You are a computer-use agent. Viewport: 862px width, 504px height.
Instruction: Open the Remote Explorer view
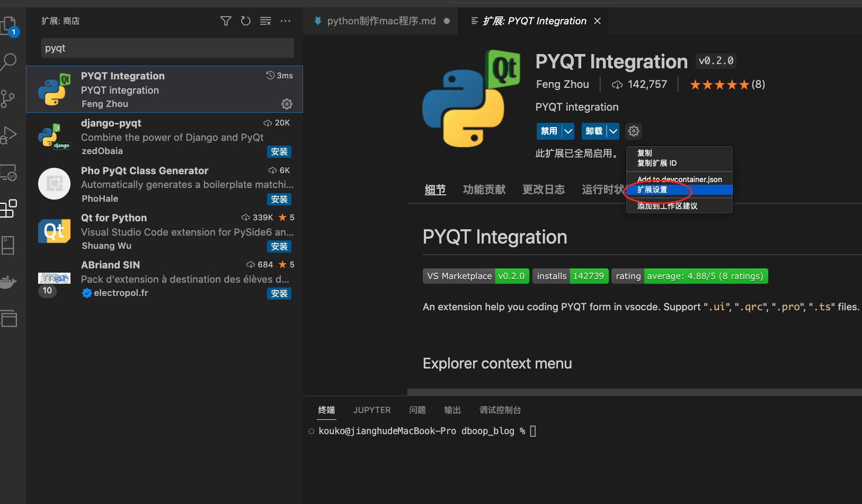coord(10,173)
